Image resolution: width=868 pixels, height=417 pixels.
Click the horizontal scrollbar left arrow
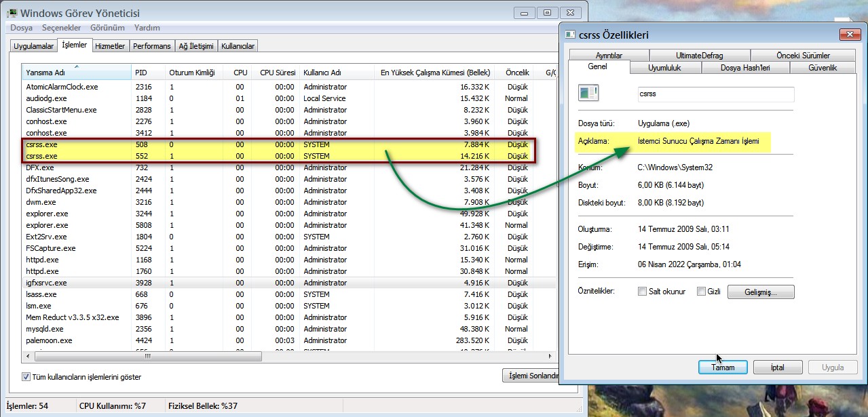(28, 356)
